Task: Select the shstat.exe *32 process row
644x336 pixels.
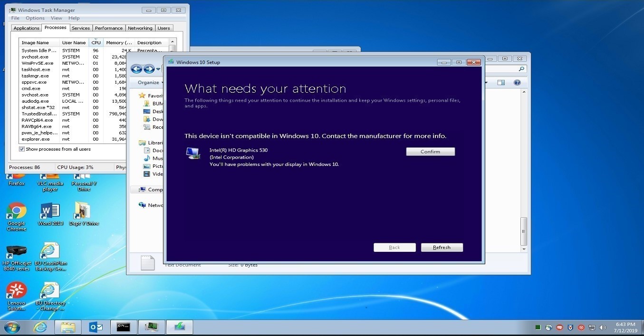Action: coord(94,107)
